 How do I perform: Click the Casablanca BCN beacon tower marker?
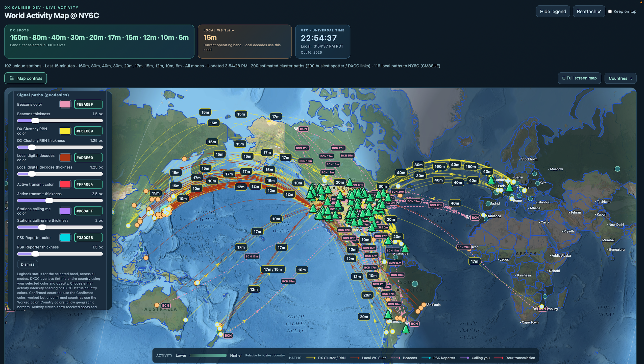tap(468, 217)
